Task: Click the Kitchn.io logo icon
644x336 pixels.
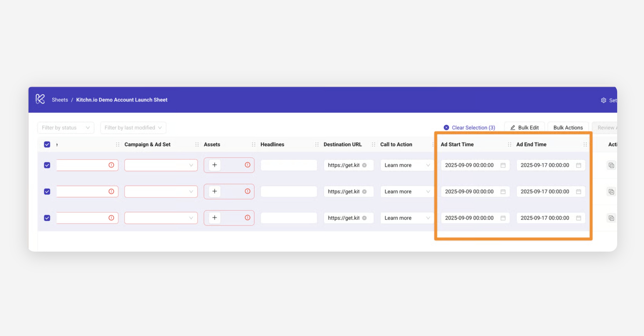Action: 40,99
